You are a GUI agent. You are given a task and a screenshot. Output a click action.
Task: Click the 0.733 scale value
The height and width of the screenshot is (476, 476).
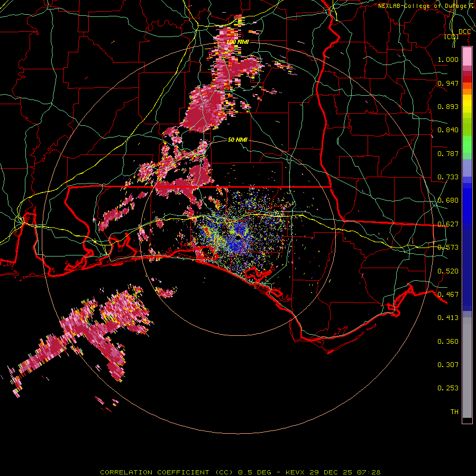click(448, 177)
